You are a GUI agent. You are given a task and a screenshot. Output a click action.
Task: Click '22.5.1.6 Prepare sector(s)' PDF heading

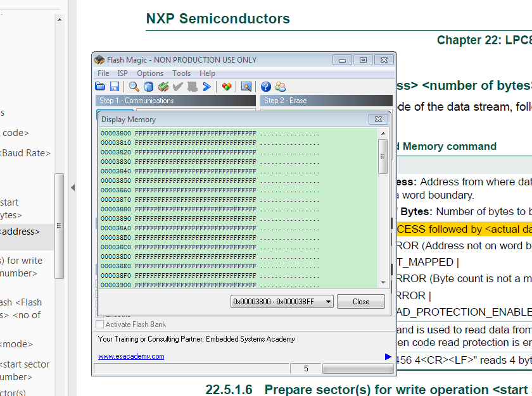coord(369,390)
